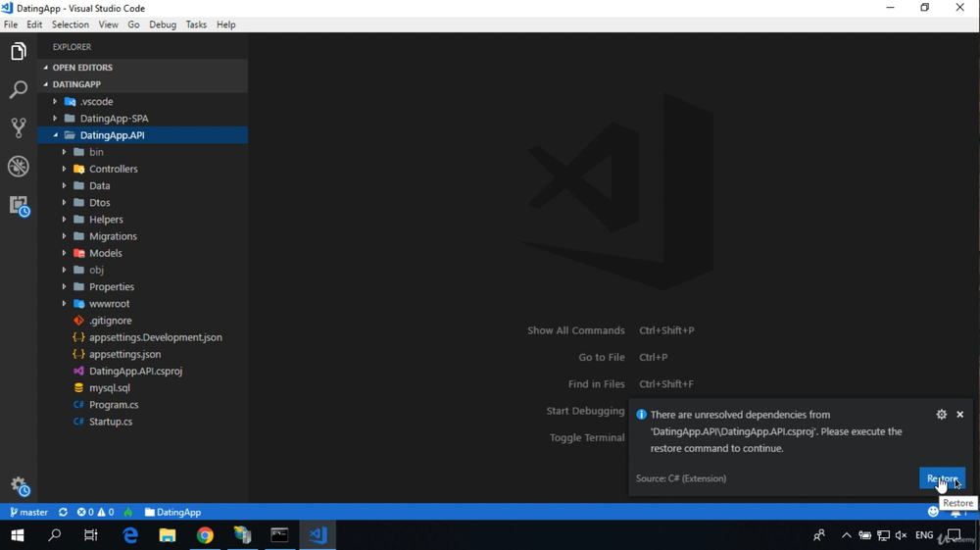
Task: Expand the Helpers folder
Action: pos(142,220)
